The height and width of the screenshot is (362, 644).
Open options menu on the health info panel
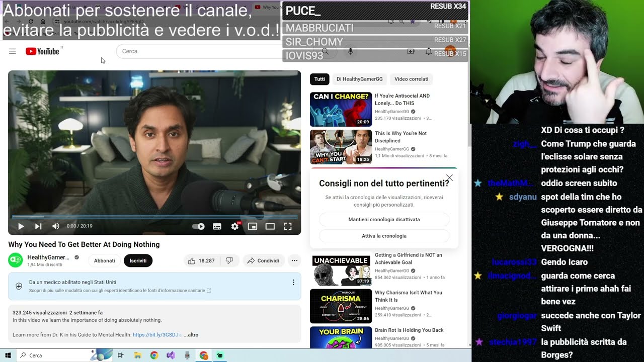point(293,283)
